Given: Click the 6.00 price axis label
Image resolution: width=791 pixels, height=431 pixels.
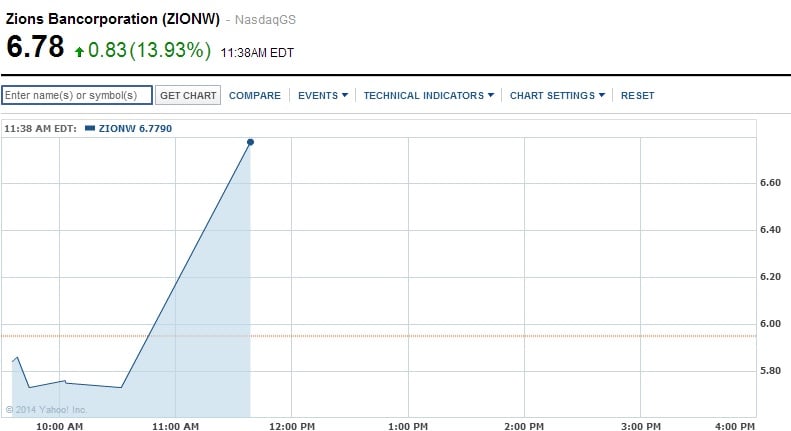Looking at the screenshot, I should tap(771, 324).
